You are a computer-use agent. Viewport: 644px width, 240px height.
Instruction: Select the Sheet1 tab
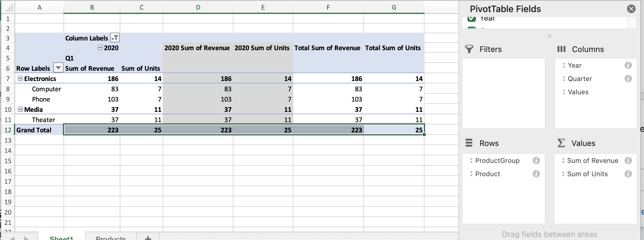(x=61, y=237)
